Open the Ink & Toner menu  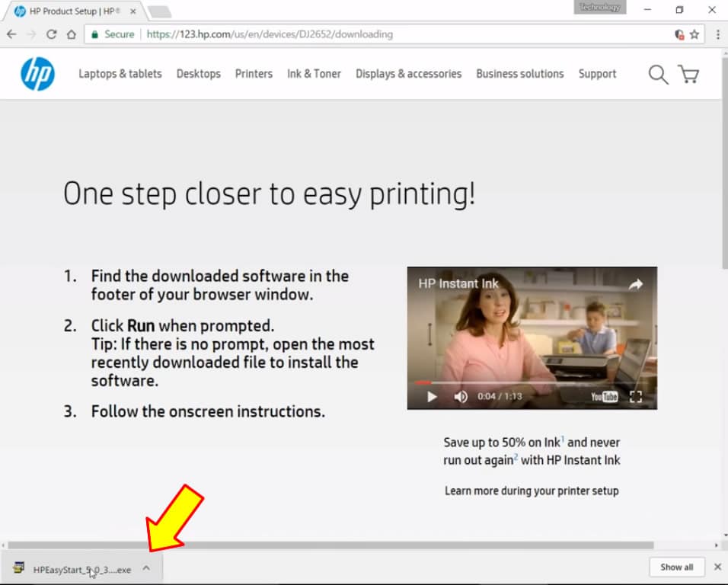click(x=314, y=74)
